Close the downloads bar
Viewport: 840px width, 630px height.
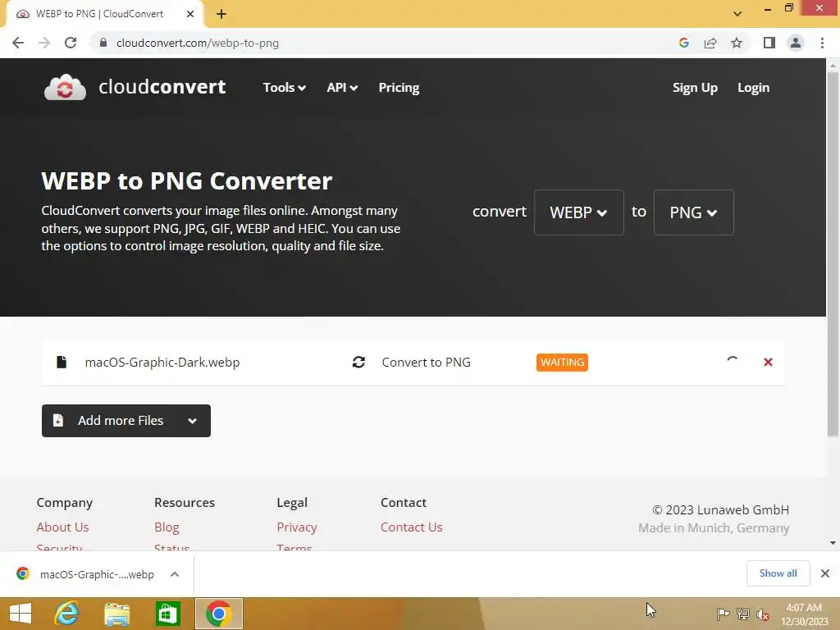pos(825,573)
